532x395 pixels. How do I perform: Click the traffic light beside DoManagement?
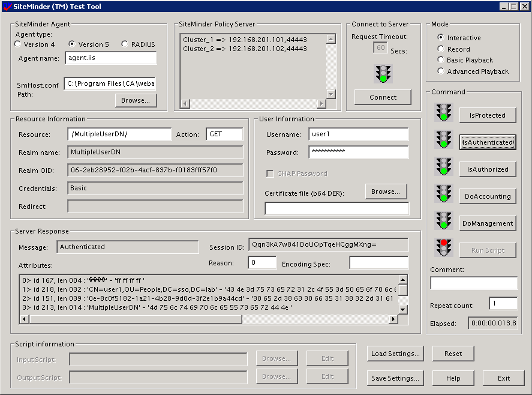click(x=443, y=220)
